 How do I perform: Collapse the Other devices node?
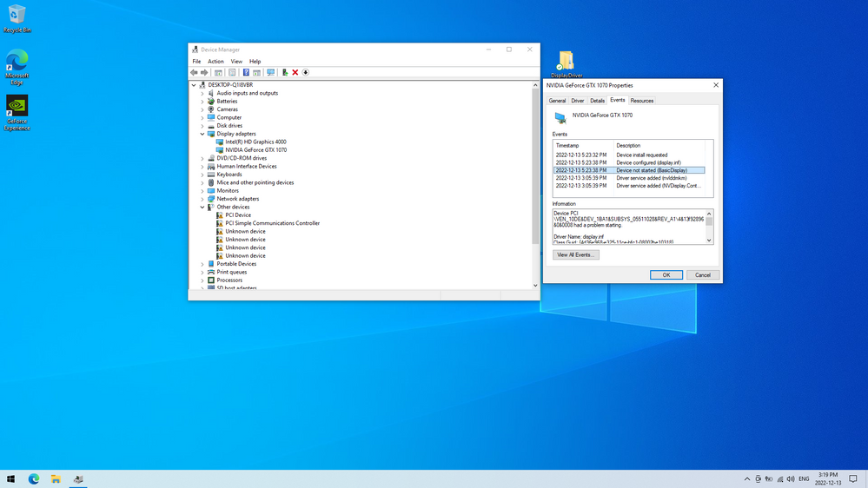click(202, 207)
